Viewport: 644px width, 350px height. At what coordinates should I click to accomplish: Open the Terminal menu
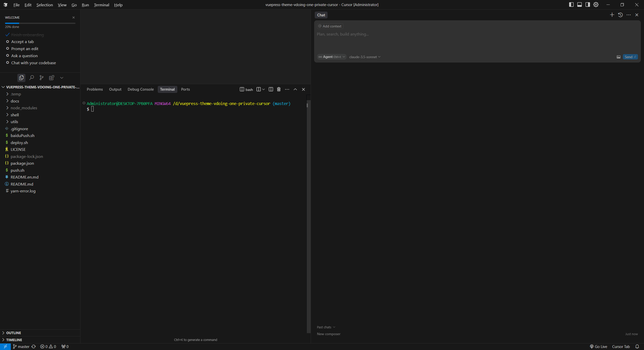(x=101, y=5)
